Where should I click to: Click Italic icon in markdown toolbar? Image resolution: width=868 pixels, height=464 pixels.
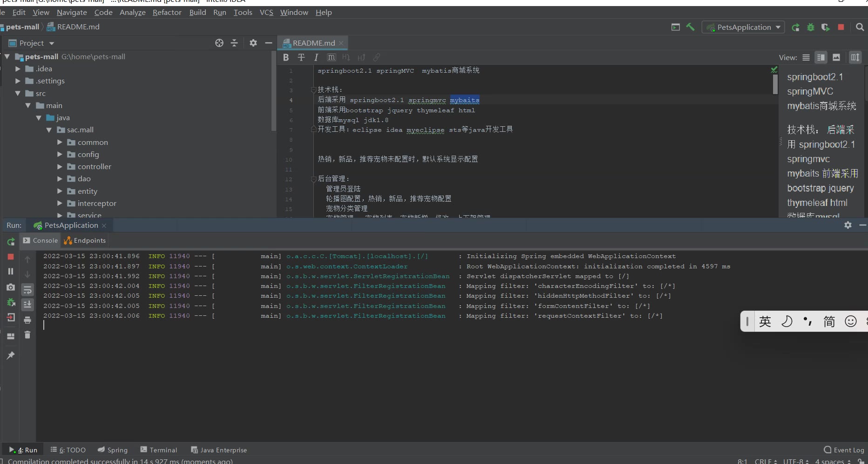coord(316,57)
